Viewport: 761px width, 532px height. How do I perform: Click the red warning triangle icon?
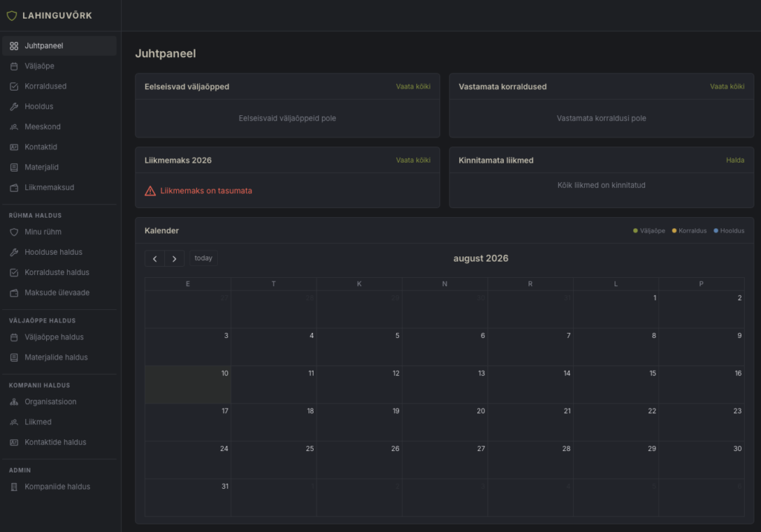pos(150,191)
